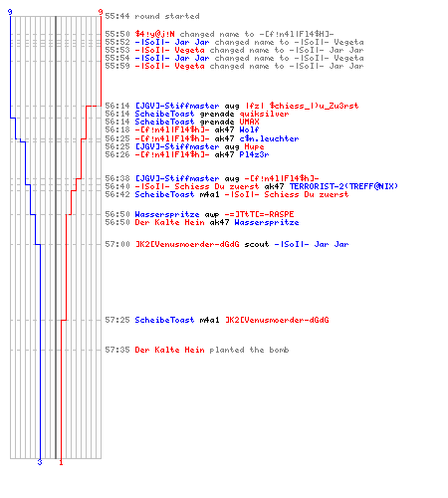Viewport: 448px width, 498px height.
Task: Click the dark center line of the graph
Action: [x=56, y=237]
